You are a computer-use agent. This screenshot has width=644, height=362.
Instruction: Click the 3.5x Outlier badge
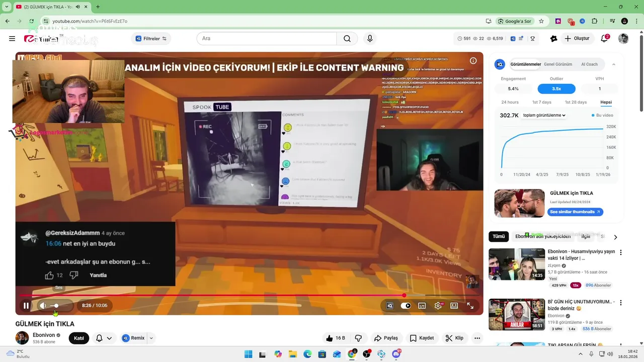tap(556, 88)
